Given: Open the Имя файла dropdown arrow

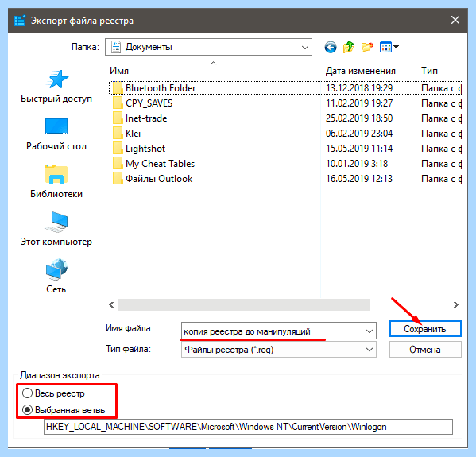Looking at the screenshot, I should (370, 331).
